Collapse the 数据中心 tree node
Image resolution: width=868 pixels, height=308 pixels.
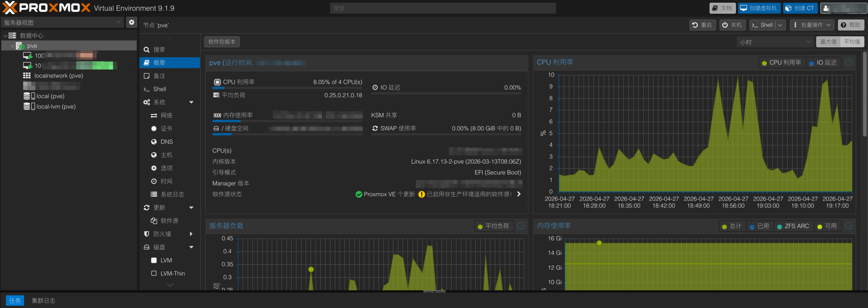5,36
